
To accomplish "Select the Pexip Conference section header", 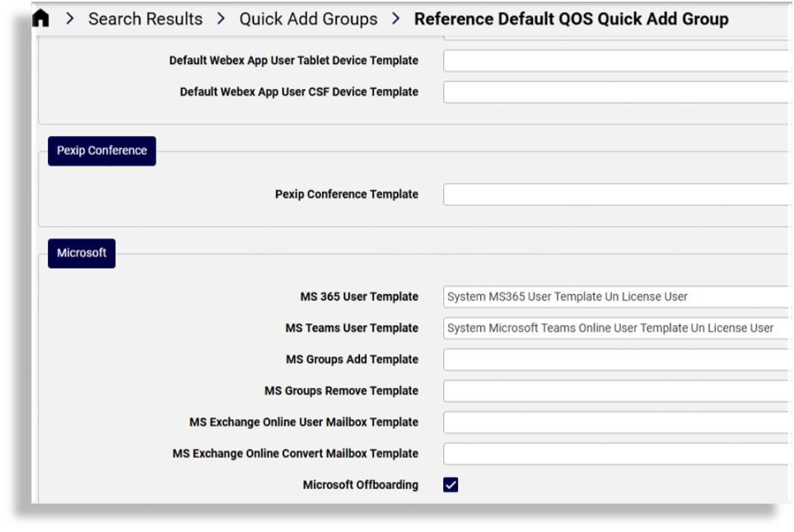I will (x=101, y=151).
